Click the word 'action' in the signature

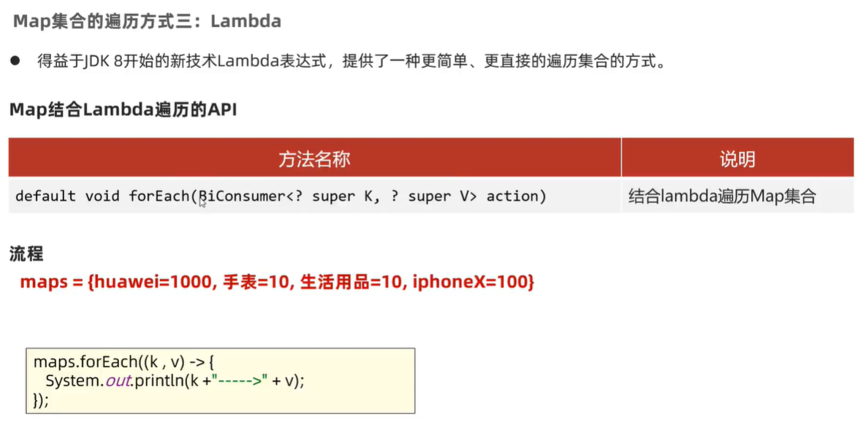(516, 196)
